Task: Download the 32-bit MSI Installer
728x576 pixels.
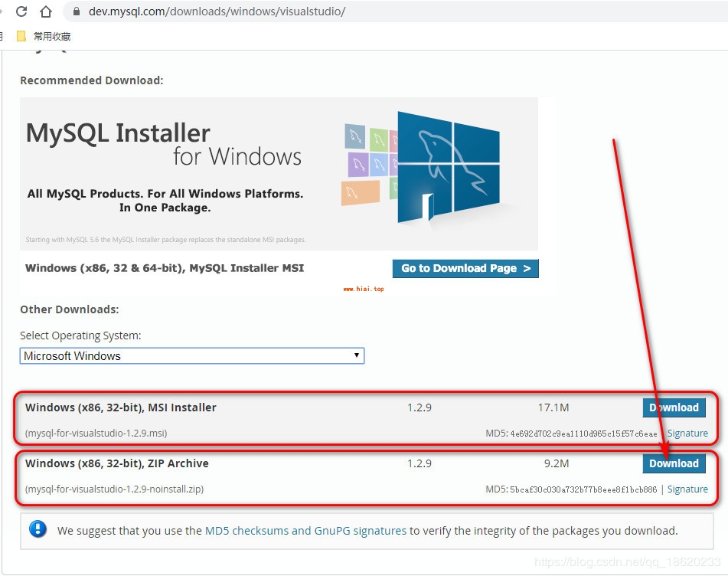Action: [674, 407]
